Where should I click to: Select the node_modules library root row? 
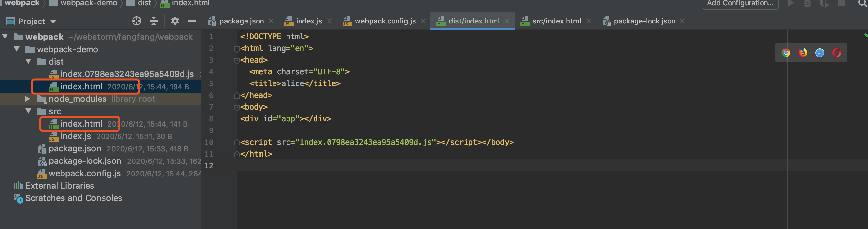[100, 99]
